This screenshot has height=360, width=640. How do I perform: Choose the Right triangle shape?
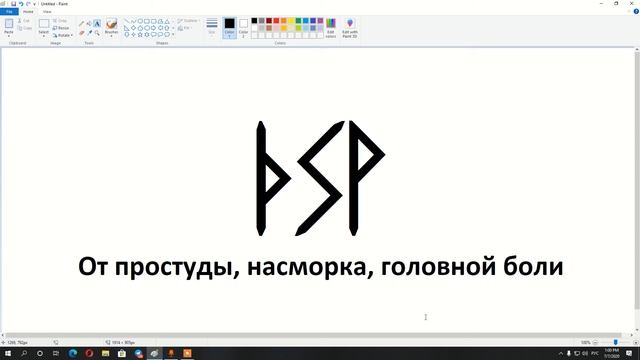[127, 28]
